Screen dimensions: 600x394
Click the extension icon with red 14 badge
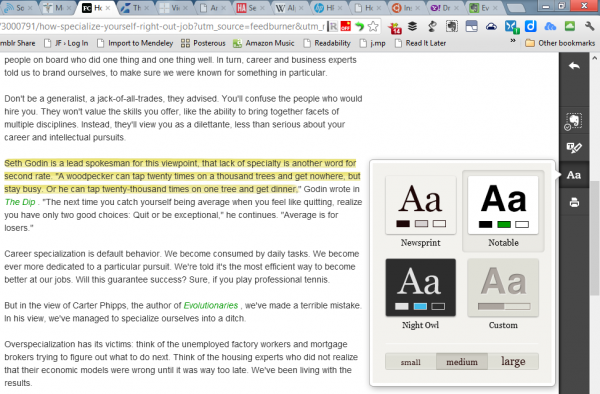pyautogui.click(x=394, y=27)
